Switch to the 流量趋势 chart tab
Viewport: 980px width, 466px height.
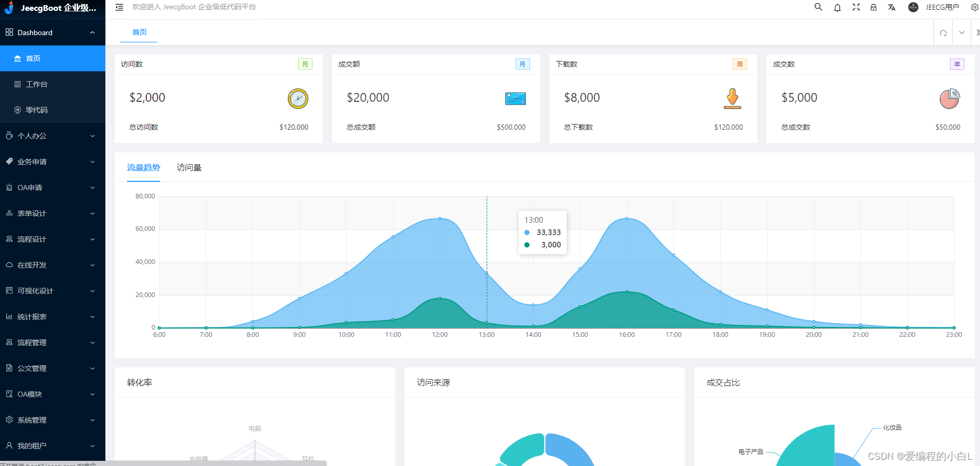click(x=144, y=168)
